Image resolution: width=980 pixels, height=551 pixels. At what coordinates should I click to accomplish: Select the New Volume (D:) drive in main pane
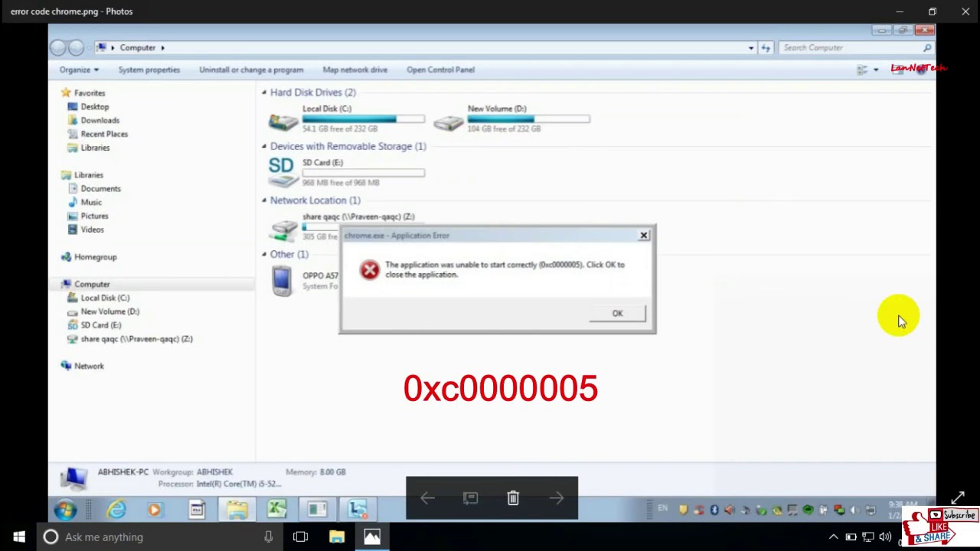click(449, 121)
